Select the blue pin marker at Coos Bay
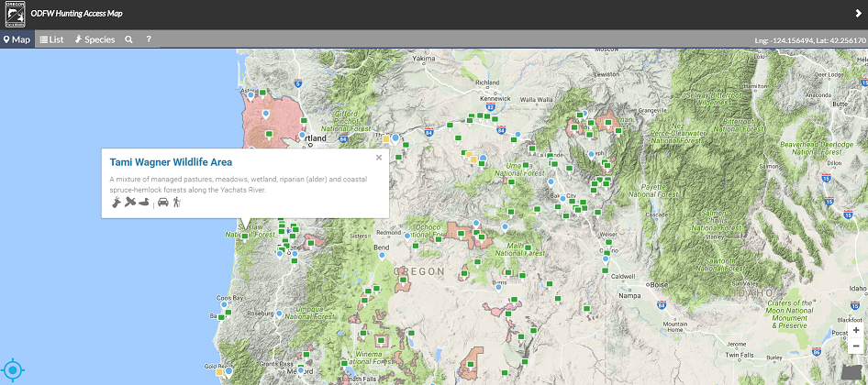Image resolution: width=868 pixels, height=385 pixels. (224, 304)
